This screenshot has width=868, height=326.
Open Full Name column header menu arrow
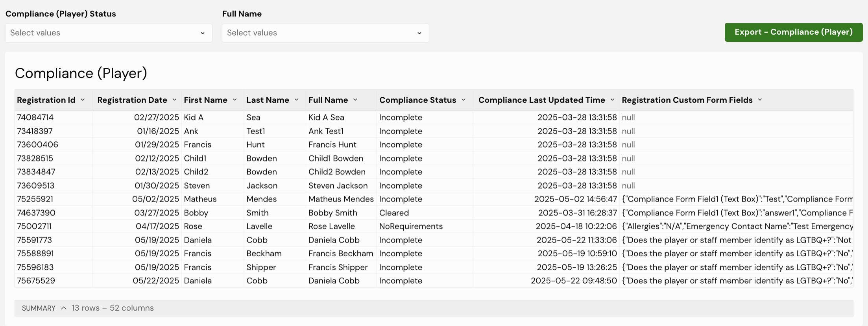coord(355,100)
